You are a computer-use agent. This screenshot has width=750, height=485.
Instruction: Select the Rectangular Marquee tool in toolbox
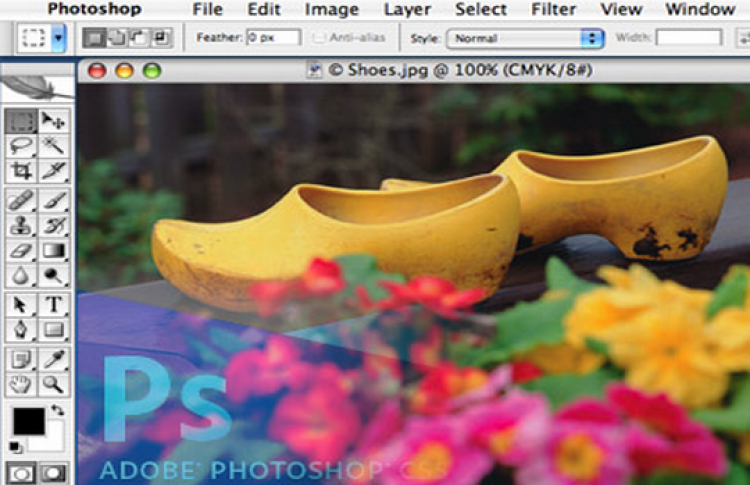pos(21,121)
